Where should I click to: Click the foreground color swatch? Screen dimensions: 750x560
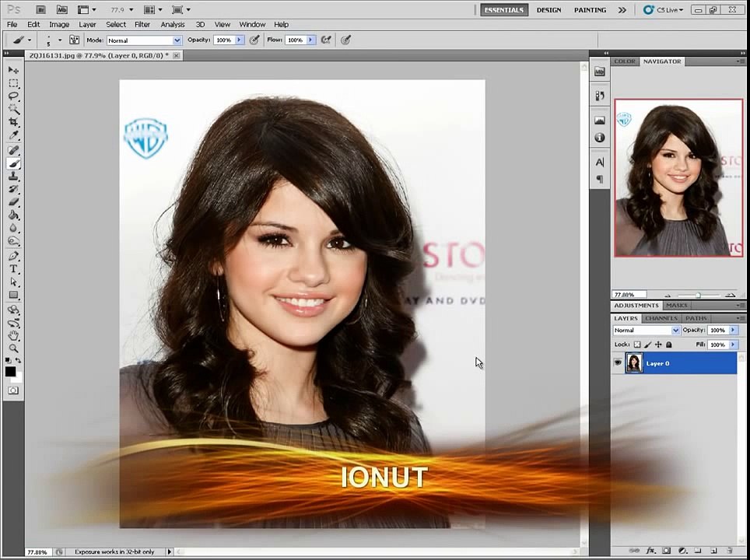tap(10, 372)
